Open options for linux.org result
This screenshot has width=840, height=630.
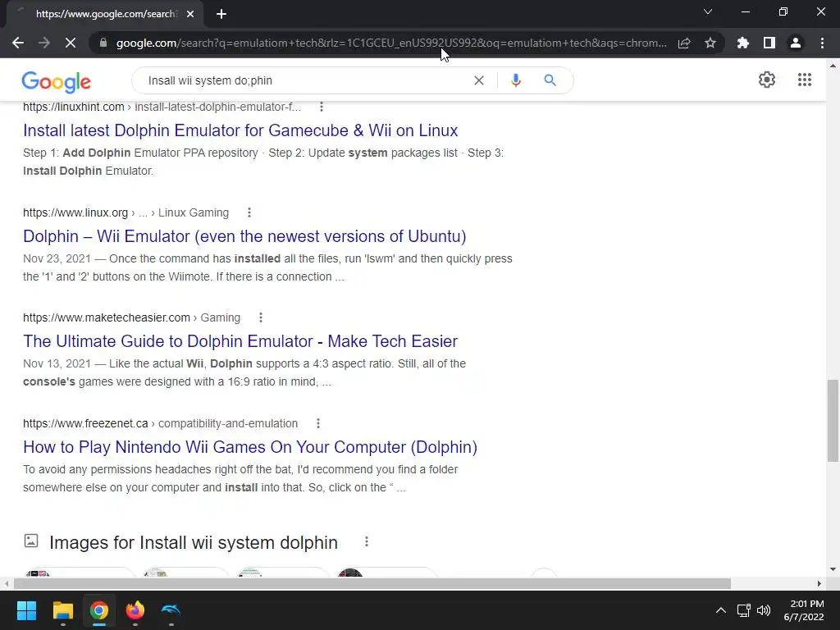coord(249,212)
